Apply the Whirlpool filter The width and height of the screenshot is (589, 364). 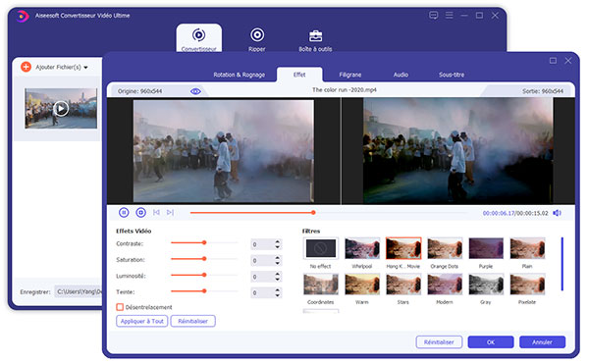(x=361, y=248)
